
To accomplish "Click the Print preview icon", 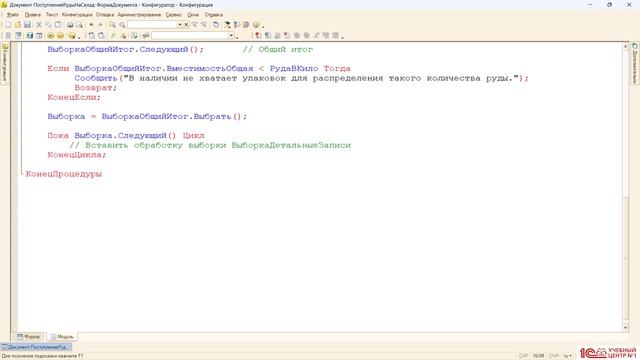I will click(x=79, y=25).
